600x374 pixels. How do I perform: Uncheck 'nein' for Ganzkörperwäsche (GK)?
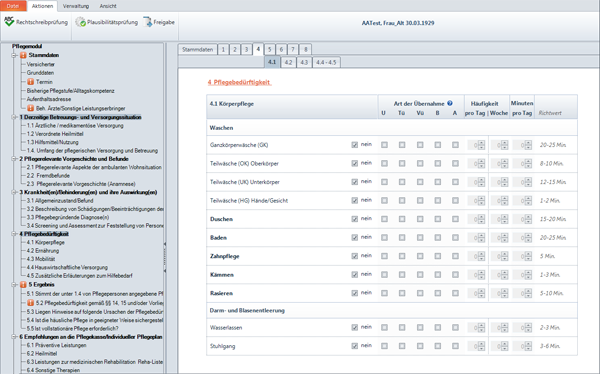[x=355, y=145]
